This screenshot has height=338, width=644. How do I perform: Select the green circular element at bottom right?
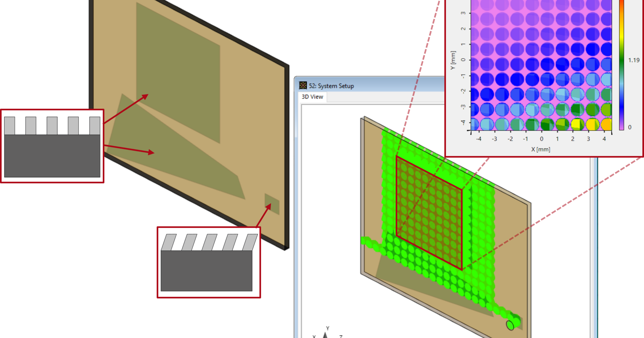coord(510,326)
